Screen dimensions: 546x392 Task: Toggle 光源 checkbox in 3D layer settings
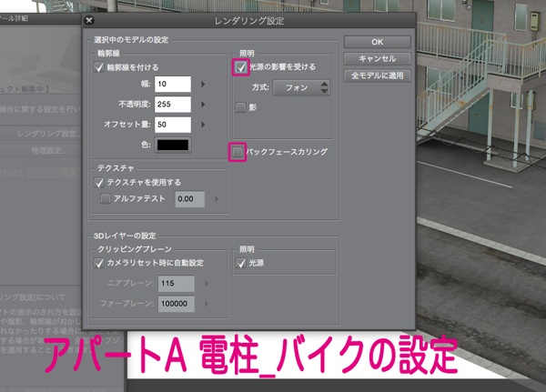[240, 263]
